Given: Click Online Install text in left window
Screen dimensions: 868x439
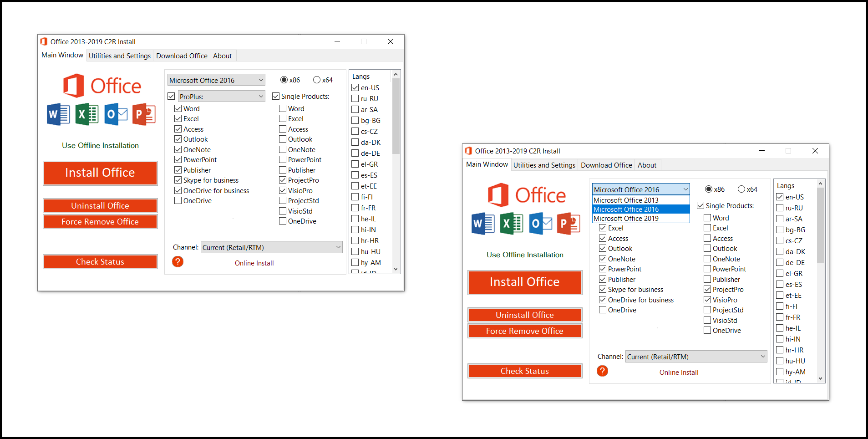Looking at the screenshot, I should click(x=254, y=263).
